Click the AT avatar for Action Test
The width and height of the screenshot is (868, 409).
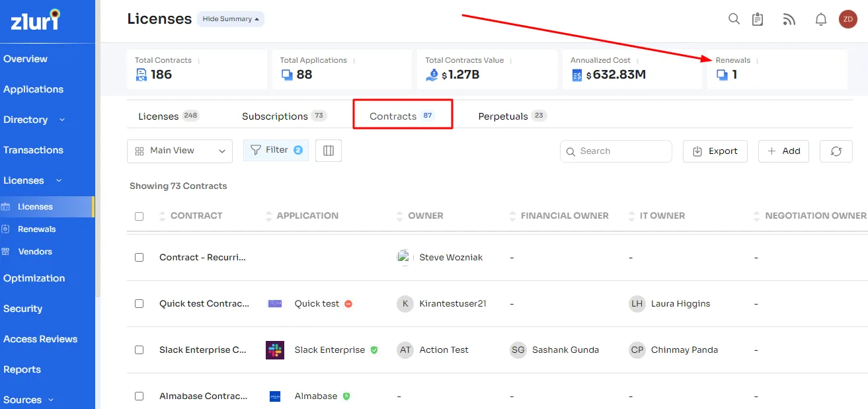click(405, 350)
